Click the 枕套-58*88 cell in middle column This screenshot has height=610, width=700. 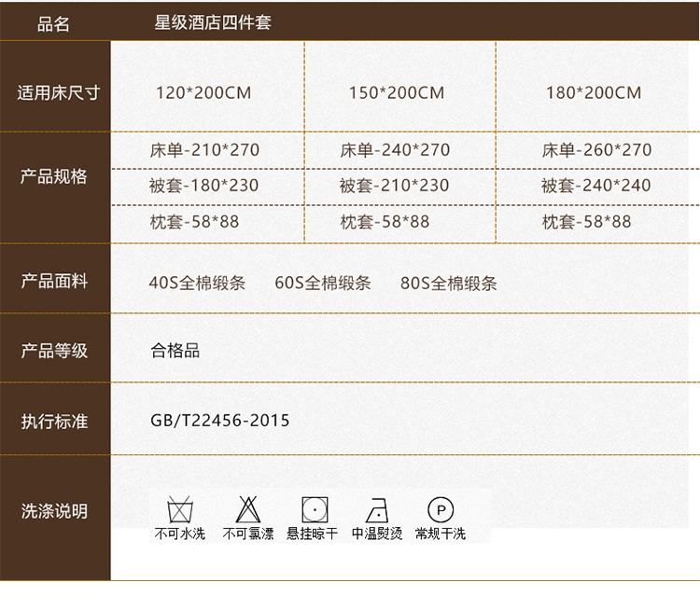(x=385, y=222)
